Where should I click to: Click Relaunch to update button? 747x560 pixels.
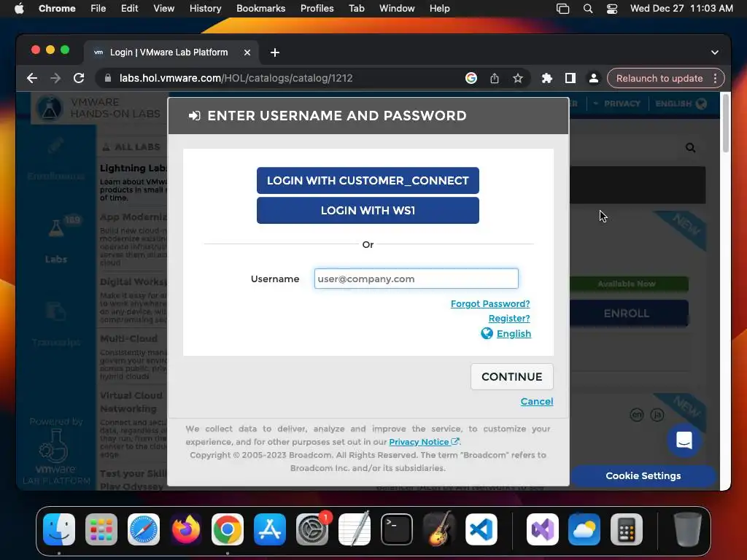659,78
